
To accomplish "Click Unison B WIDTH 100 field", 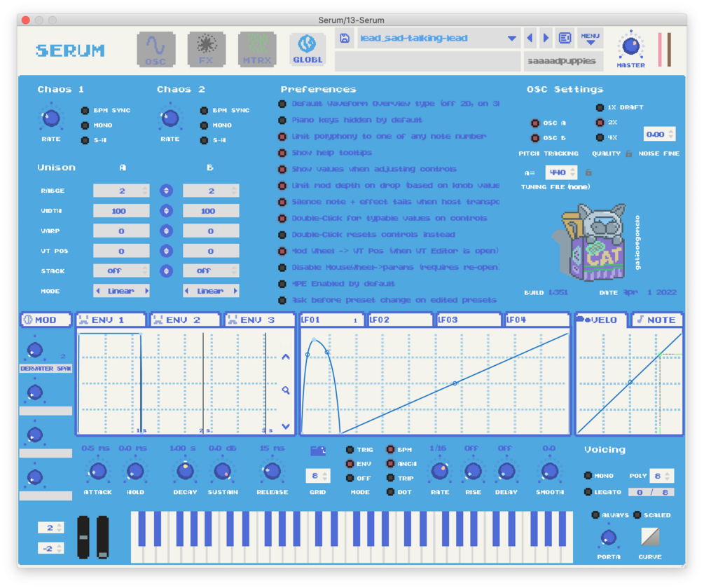I will pos(211,211).
